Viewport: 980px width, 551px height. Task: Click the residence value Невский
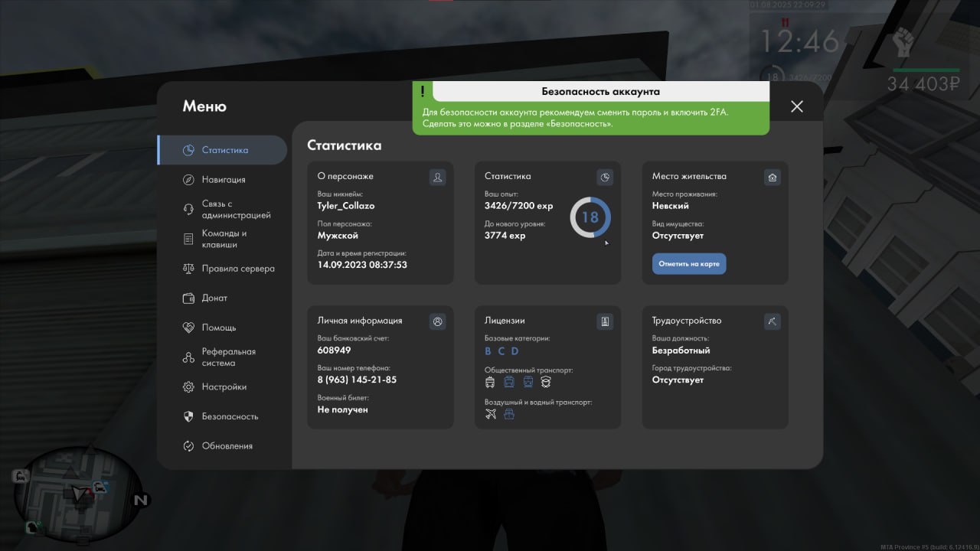pyautogui.click(x=671, y=206)
